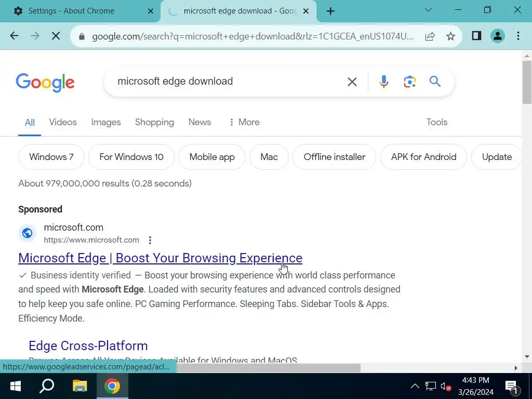Image resolution: width=532 pixels, height=399 pixels.
Task: Open File Explorer from the taskbar
Action: [79, 386]
